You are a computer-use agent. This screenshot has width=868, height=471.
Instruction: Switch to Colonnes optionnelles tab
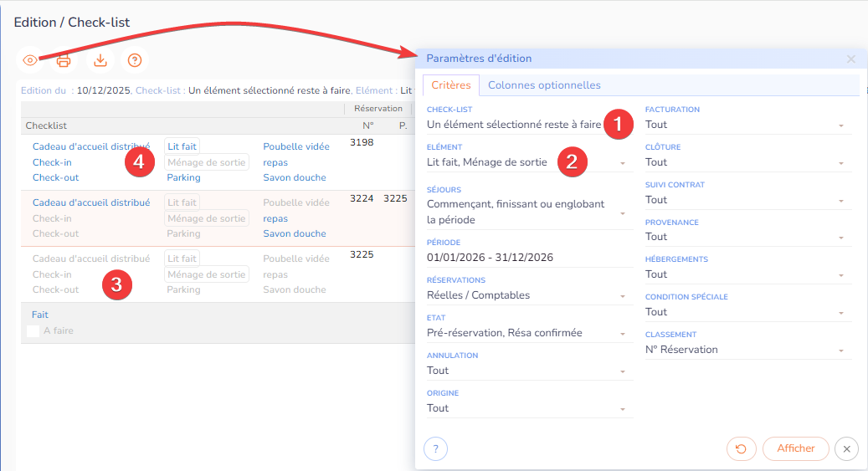(x=544, y=85)
